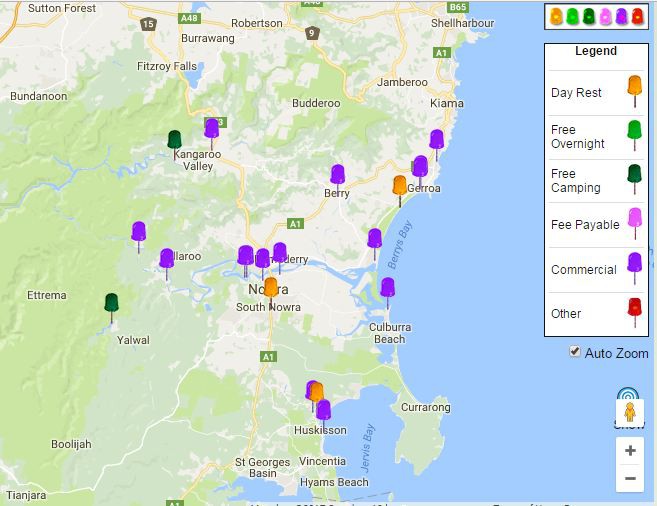Open the dark green camping marker near Yalwal
The width and height of the screenshot is (657, 506).
pyautogui.click(x=111, y=302)
